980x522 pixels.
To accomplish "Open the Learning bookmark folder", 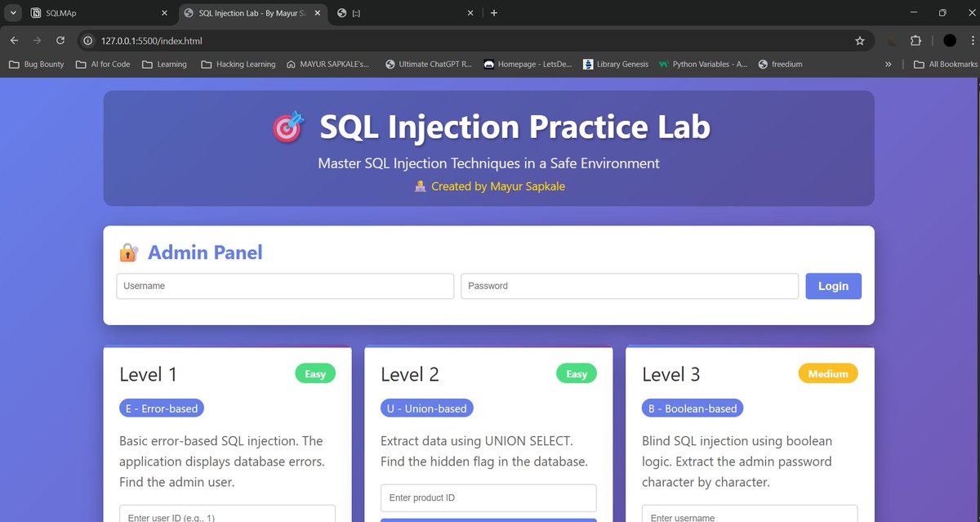I will coord(164,64).
